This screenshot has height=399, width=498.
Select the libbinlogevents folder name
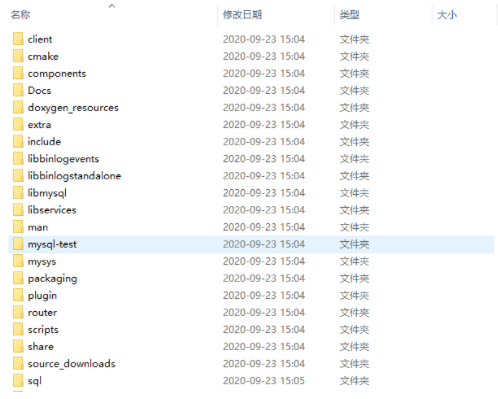63,159
